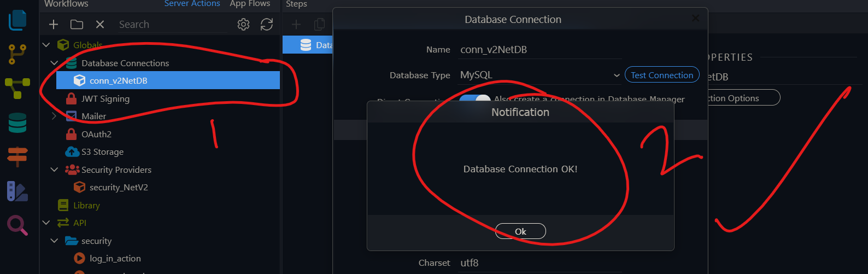This screenshot has height=274, width=868.
Task: Toggle the Database Manager connection switch
Action: click(474, 98)
